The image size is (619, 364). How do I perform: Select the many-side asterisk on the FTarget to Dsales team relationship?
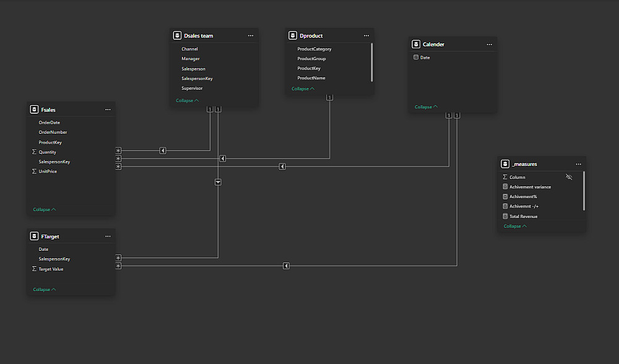(118, 258)
